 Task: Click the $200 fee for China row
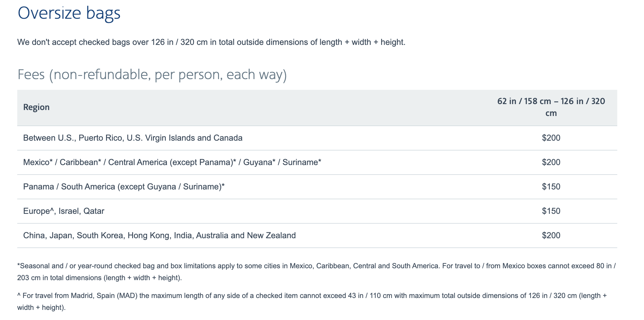point(551,236)
